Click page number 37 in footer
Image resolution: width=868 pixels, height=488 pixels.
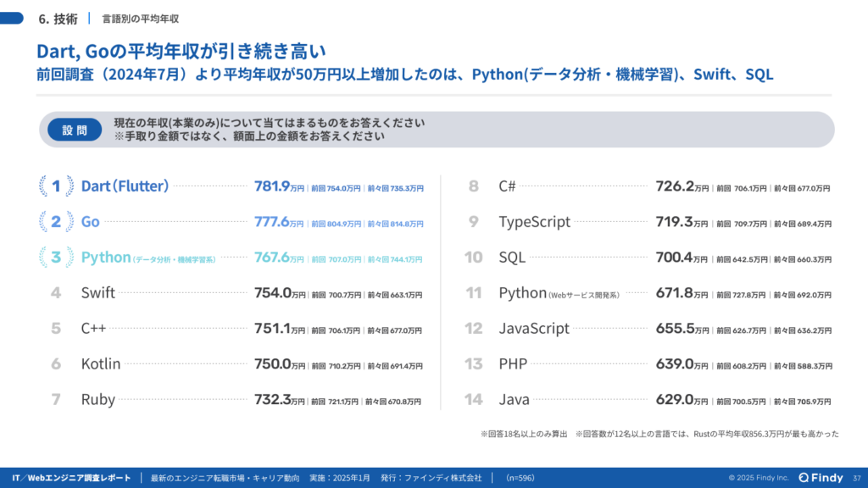(x=856, y=478)
